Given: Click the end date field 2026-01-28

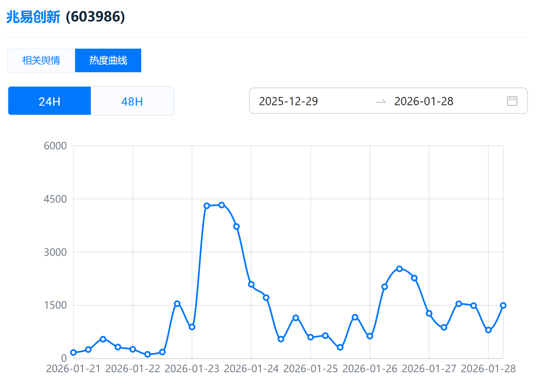Looking at the screenshot, I should tap(424, 101).
